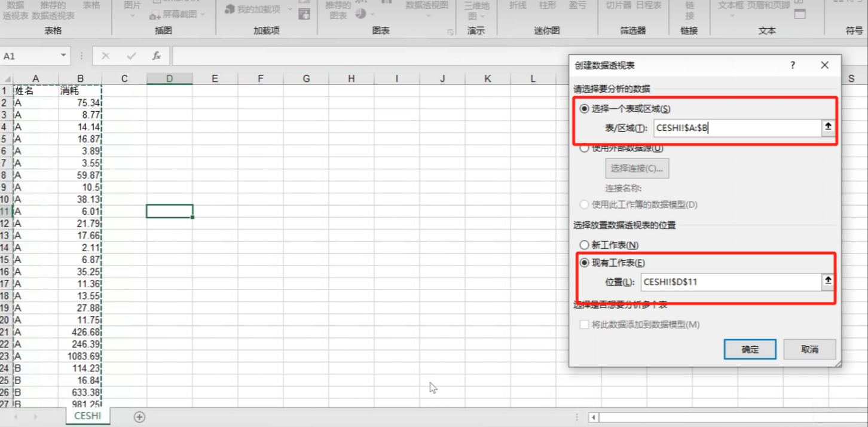Click cell with value 1083.69

(80, 356)
